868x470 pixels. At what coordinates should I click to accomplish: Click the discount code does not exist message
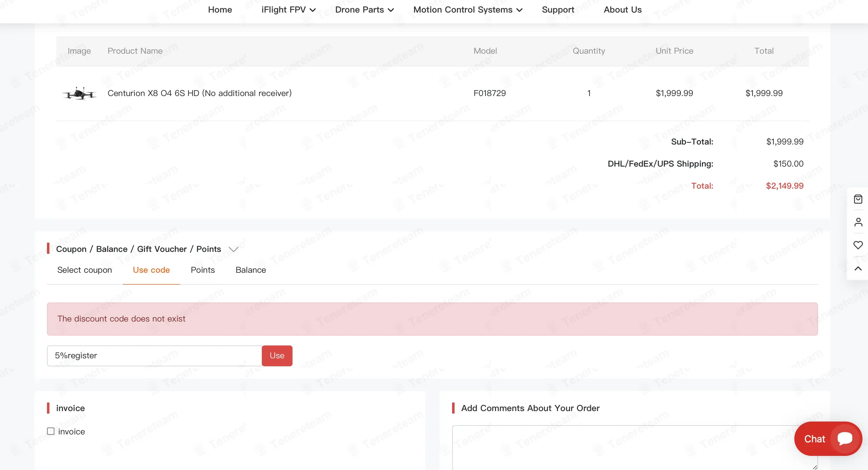[x=121, y=319]
